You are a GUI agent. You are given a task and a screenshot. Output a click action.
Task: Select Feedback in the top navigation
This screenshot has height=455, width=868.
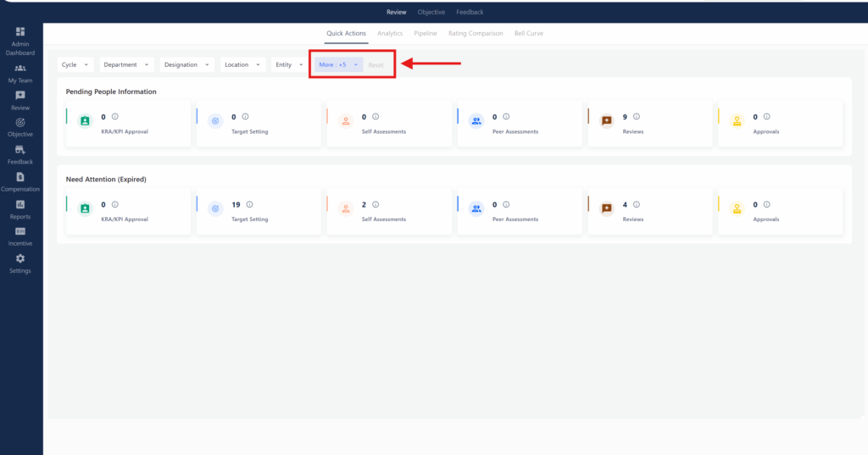(470, 12)
